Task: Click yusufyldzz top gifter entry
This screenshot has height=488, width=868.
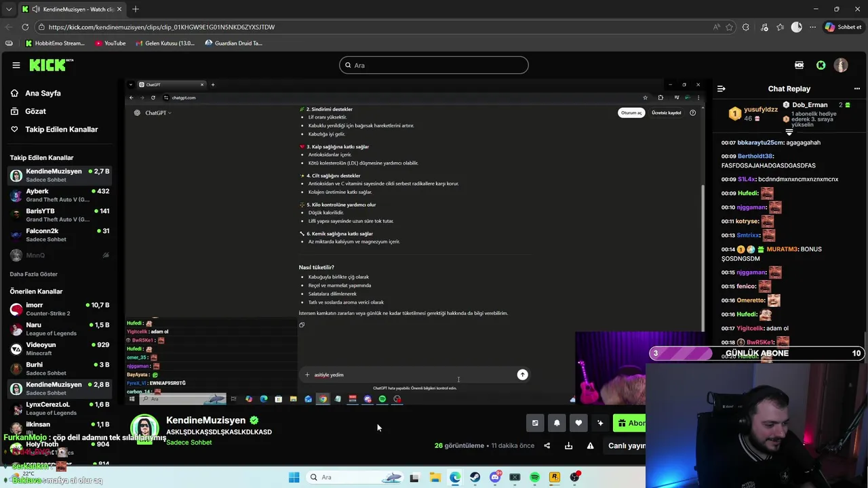Action: 753,113
